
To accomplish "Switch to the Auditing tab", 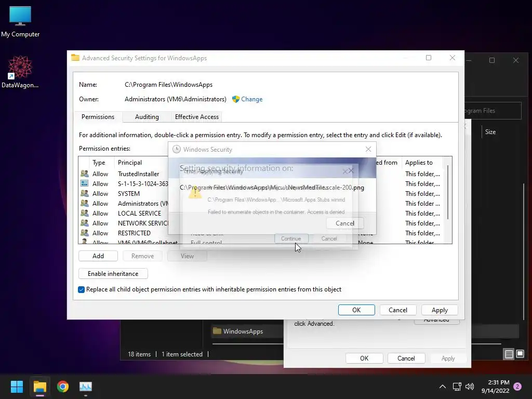I will tap(147, 117).
